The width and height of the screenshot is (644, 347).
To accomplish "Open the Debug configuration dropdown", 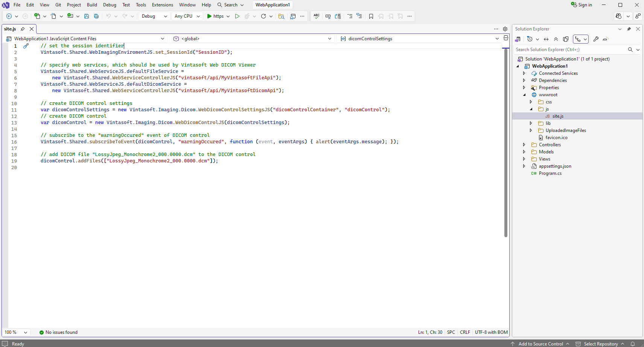I will coord(154,16).
